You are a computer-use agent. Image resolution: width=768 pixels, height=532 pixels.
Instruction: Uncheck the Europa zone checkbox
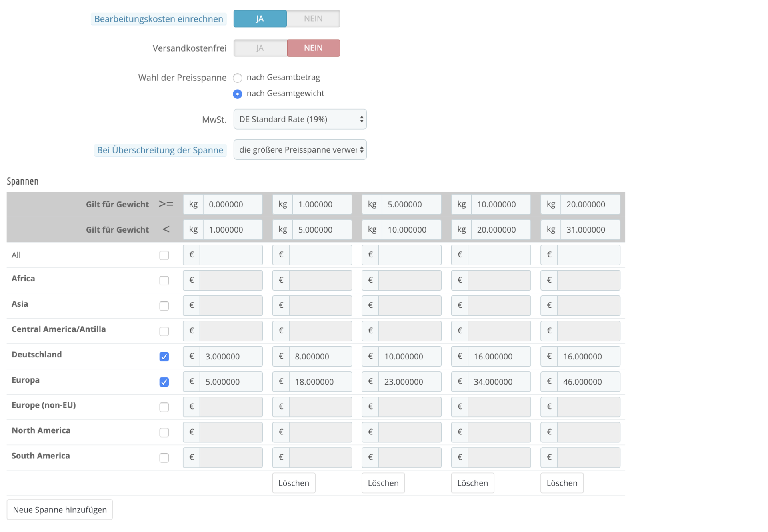[164, 382]
